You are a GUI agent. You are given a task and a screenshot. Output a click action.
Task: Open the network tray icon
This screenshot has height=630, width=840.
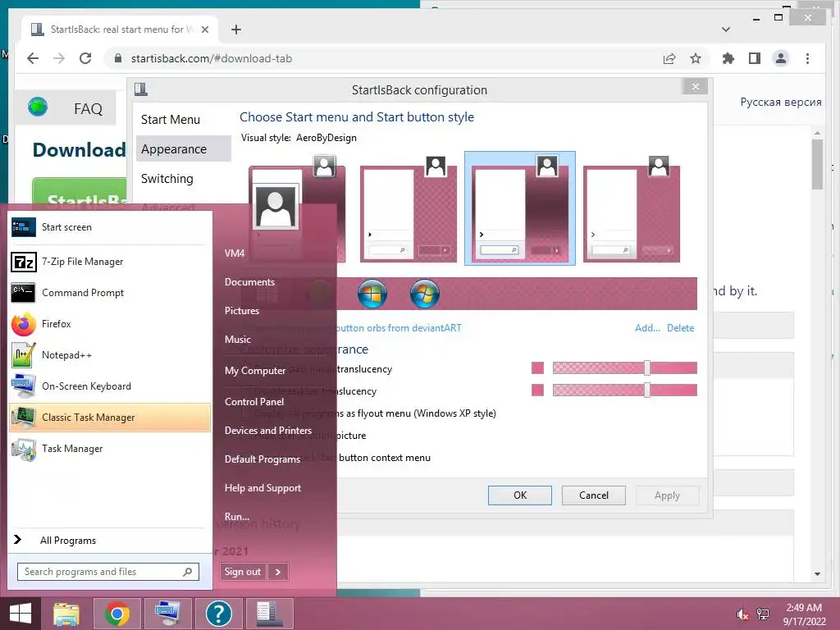tap(763, 614)
